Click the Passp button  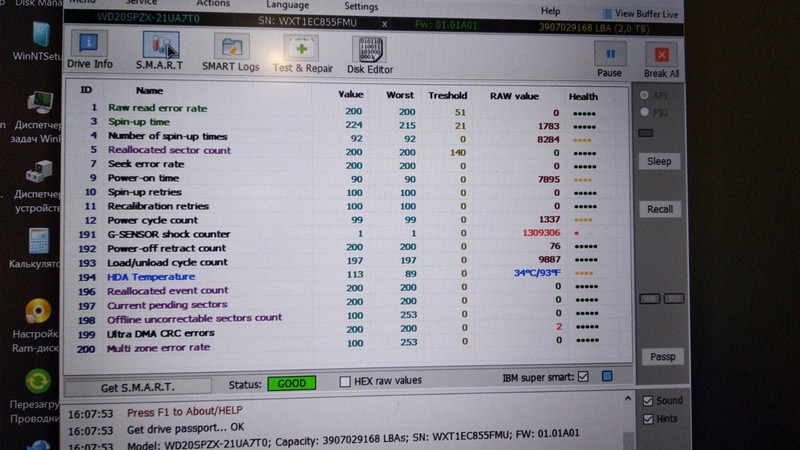click(662, 356)
